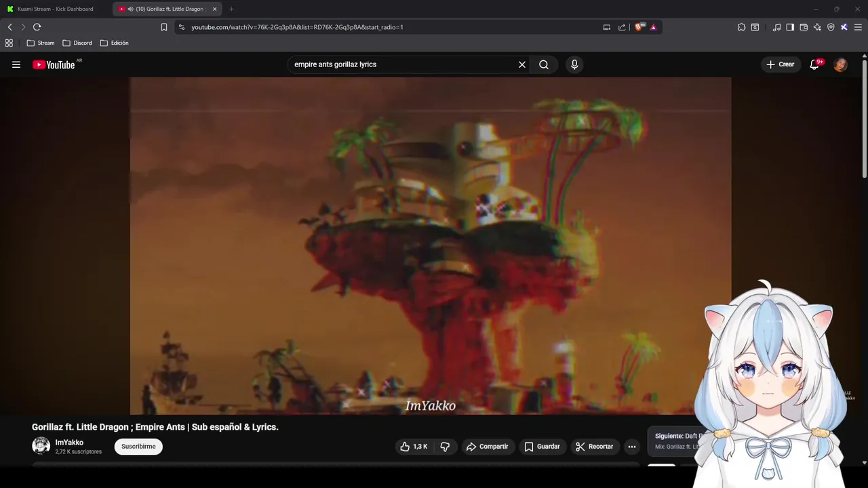Share this page via the share icon

[622, 27]
